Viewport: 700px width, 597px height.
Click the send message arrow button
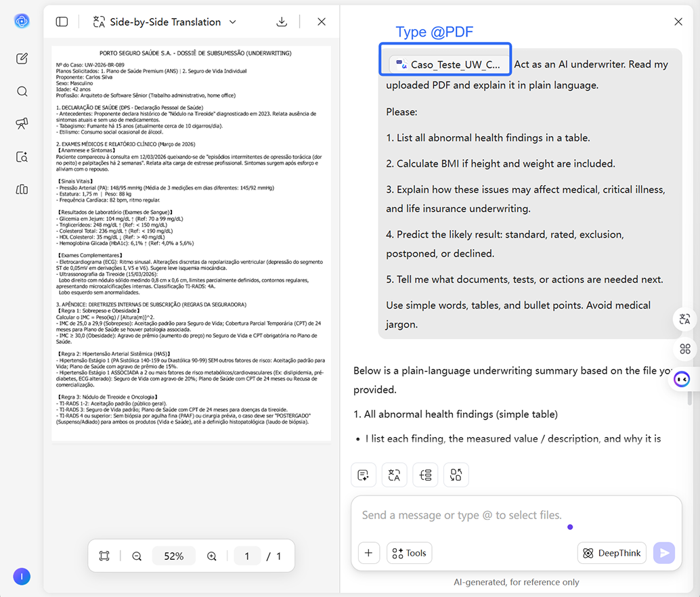pos(664,553)
